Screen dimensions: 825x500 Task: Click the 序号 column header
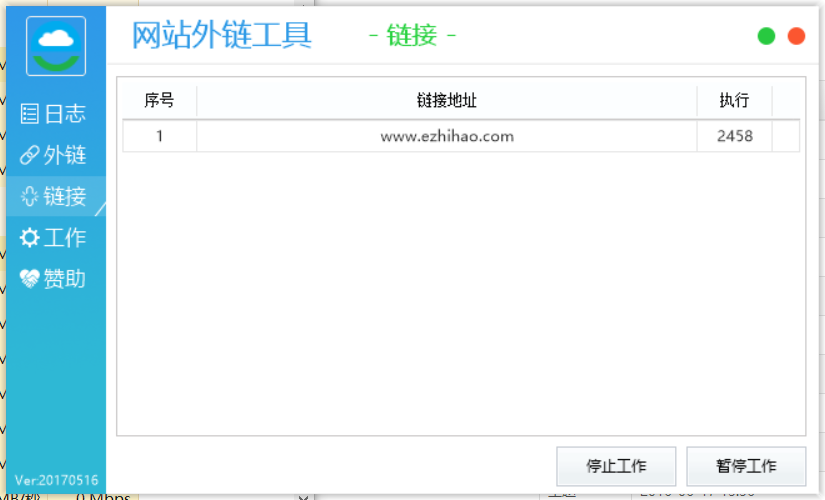coord(159,100)
